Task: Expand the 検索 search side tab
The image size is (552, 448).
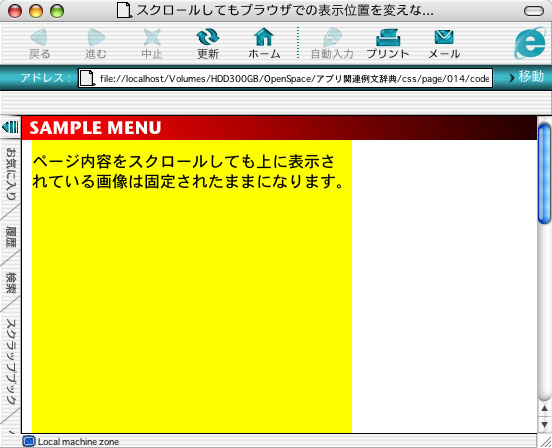Action: (11, 283)
